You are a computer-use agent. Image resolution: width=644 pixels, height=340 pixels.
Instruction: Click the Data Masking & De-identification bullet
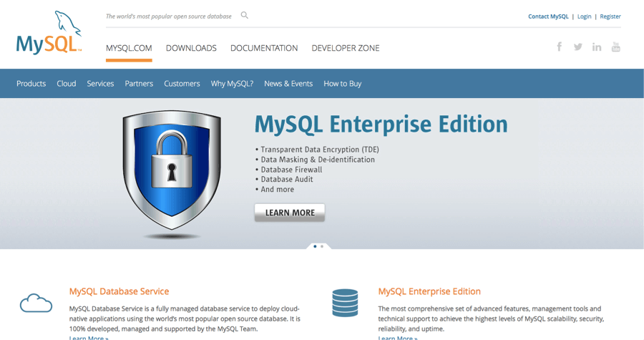315,160
